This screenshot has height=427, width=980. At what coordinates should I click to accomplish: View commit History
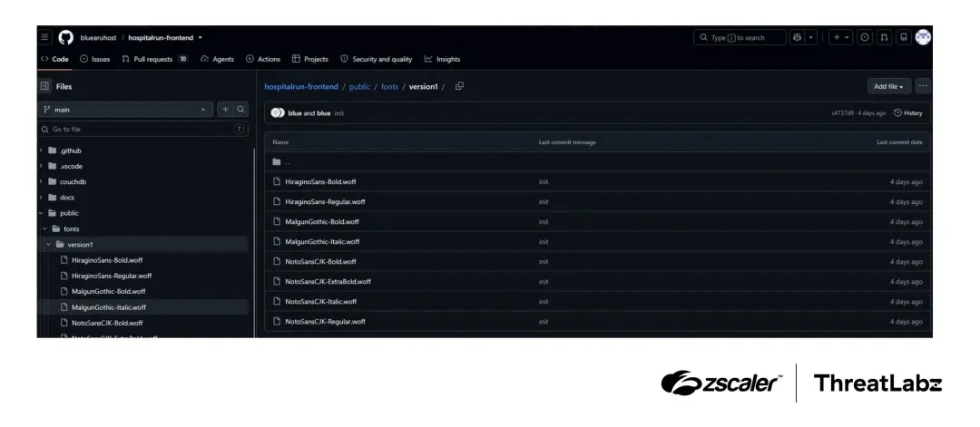click(x=908, y=113)
